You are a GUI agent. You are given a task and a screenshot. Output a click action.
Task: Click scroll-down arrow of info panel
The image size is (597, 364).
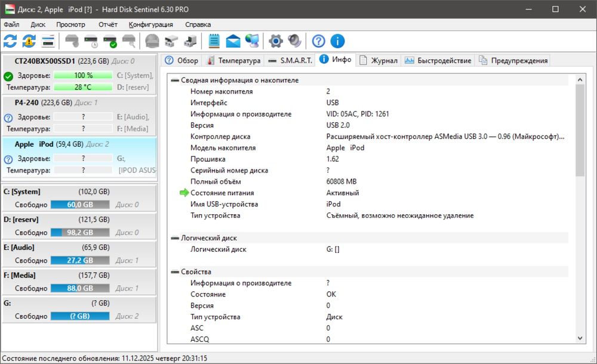[x=580, y=338]
